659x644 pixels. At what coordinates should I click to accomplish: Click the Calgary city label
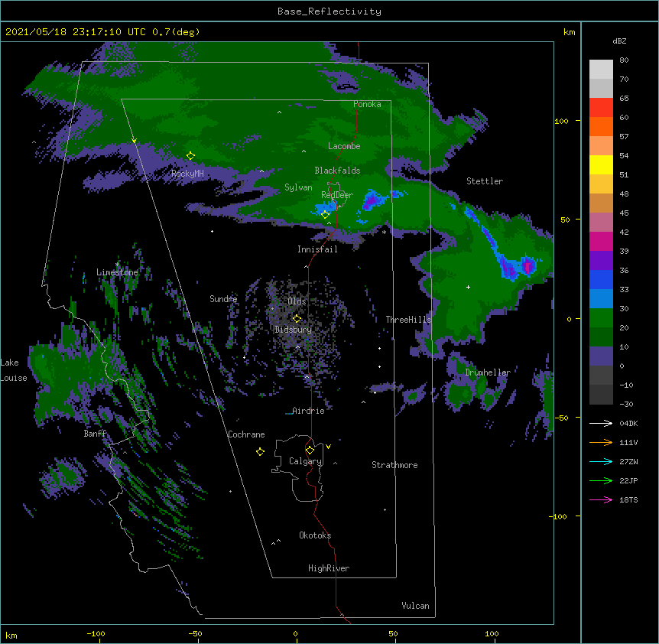click(305, 461)
